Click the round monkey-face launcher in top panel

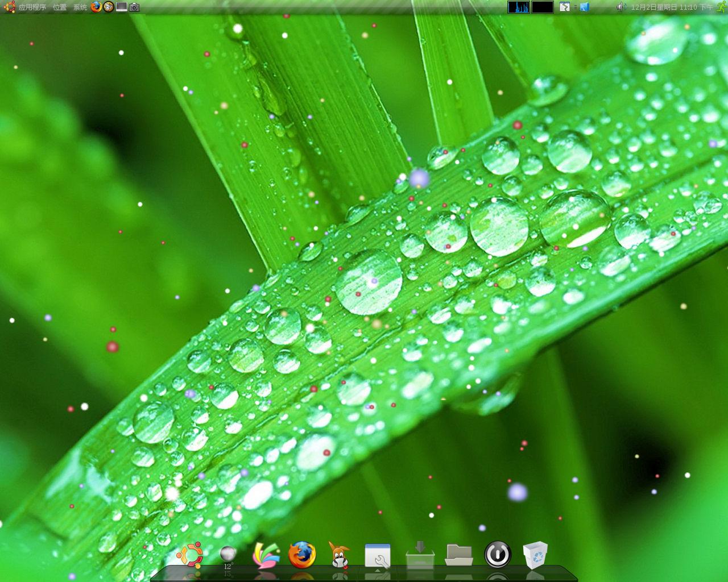click(x=109, y=7)
